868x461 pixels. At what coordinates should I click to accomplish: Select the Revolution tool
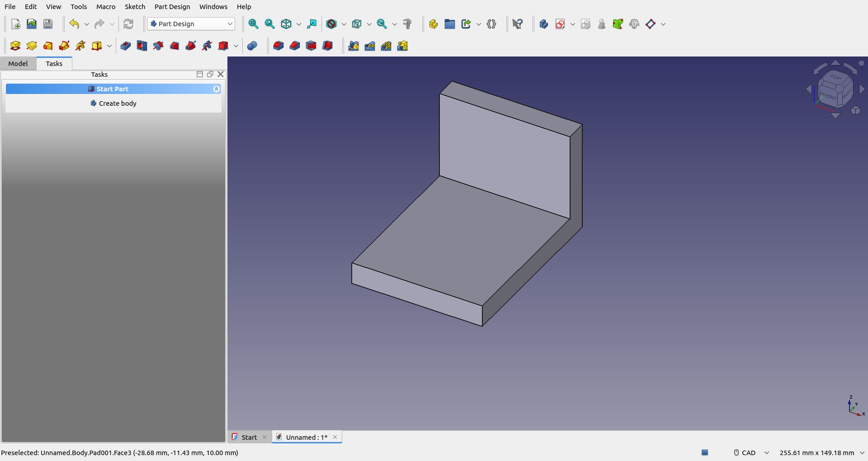tap(32, 46)
